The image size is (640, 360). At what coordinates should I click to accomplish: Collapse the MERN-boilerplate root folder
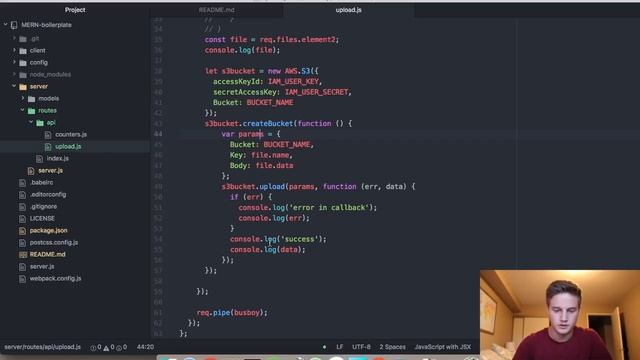(6, 25)
